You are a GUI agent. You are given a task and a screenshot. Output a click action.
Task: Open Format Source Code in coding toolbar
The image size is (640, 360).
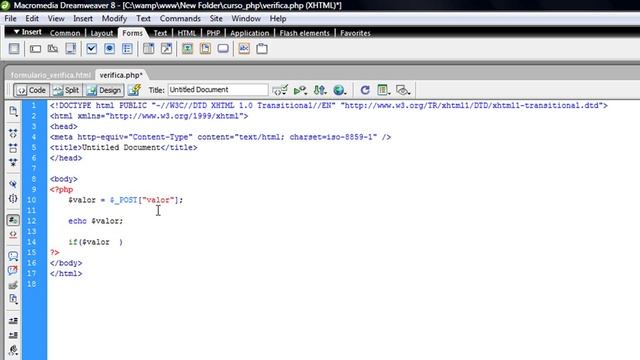(x=13, y=350)
